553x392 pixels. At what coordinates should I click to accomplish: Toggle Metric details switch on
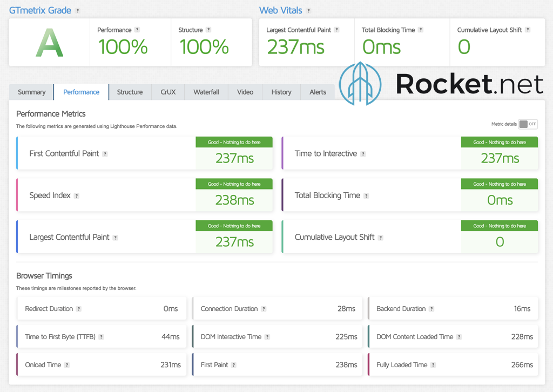pos(528,124)
